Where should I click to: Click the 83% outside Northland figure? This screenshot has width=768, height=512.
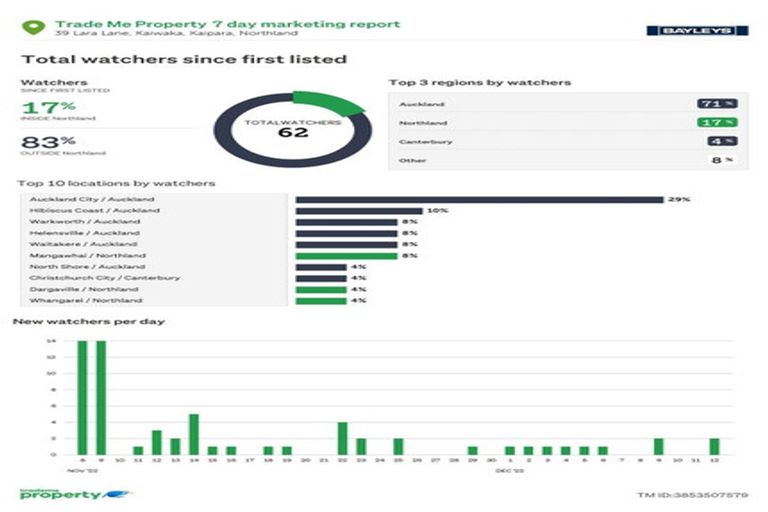34,141
